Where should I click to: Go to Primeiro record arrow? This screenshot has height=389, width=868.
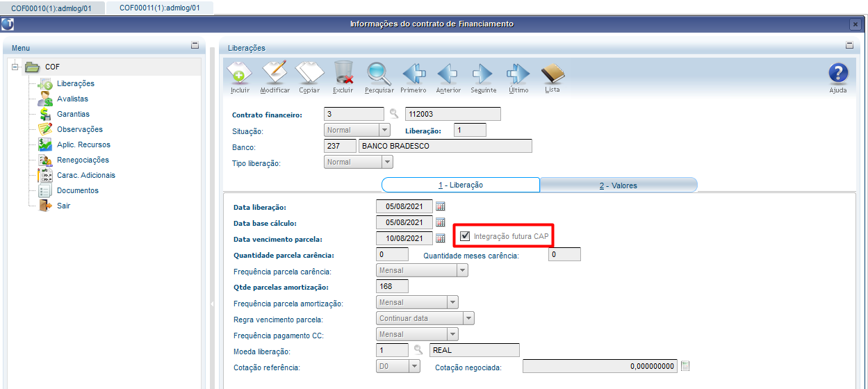413,74
